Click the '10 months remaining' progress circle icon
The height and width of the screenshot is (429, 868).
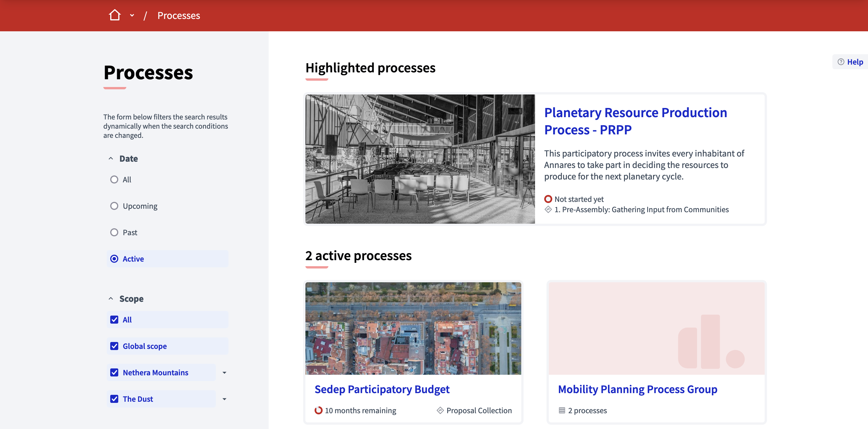[x=318, y=410]
